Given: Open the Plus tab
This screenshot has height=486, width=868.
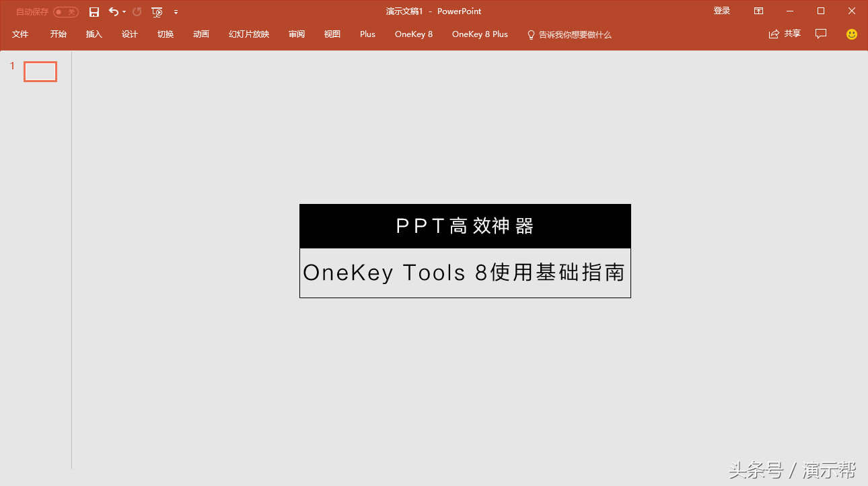Looking at the screenshot, I should tap(367, 34).
